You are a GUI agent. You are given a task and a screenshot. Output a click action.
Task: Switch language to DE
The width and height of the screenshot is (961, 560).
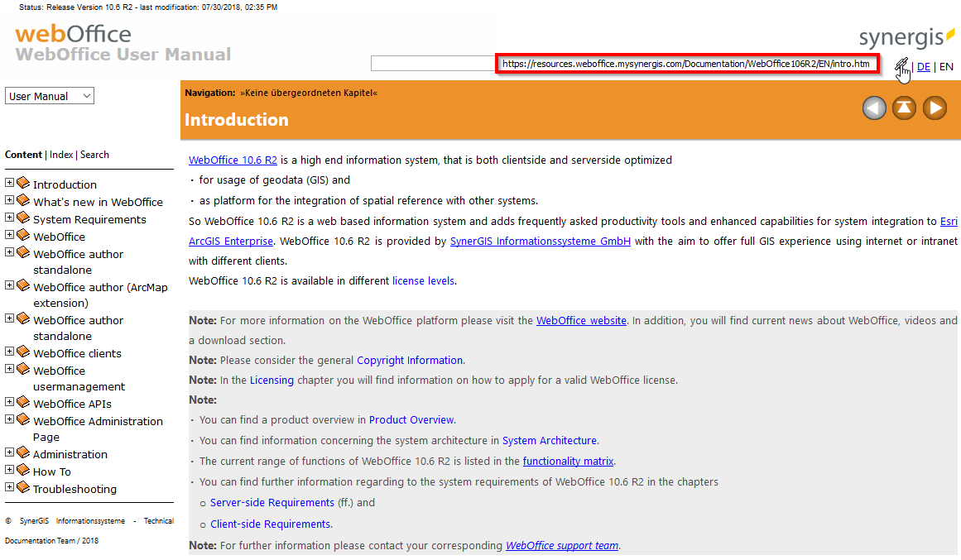point(923,67)
